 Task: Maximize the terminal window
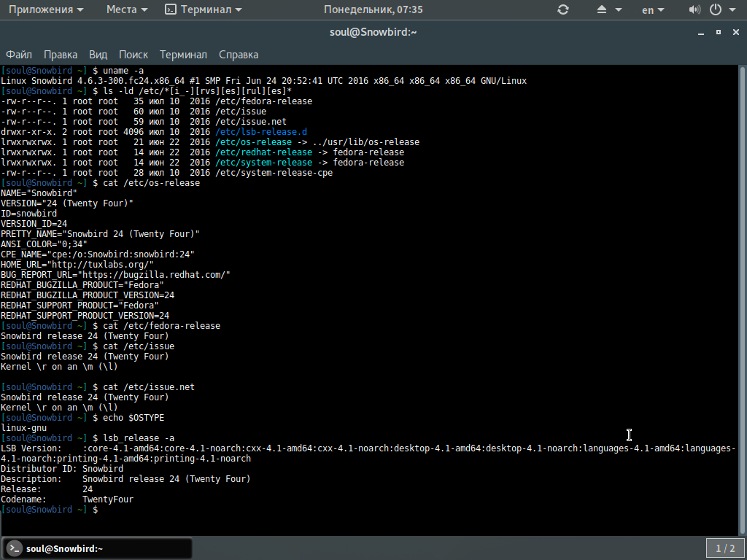[x=719, y=32]
